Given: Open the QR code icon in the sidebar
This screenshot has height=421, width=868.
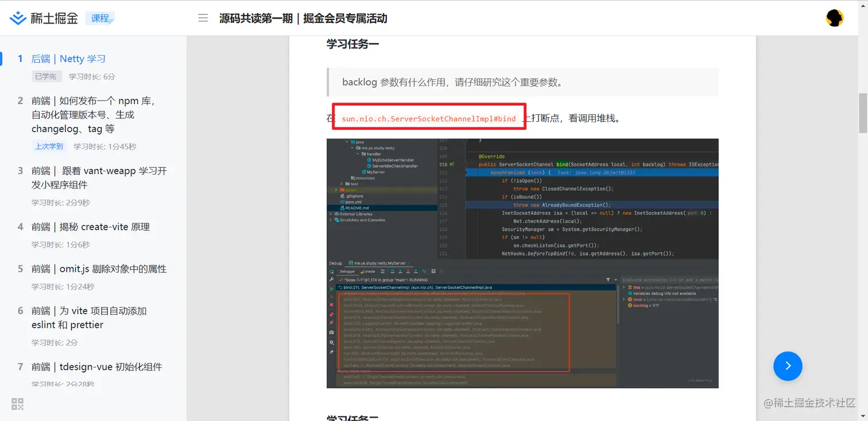Looking at the screenshot, I should pyautogui.click(x=17, y=404).
